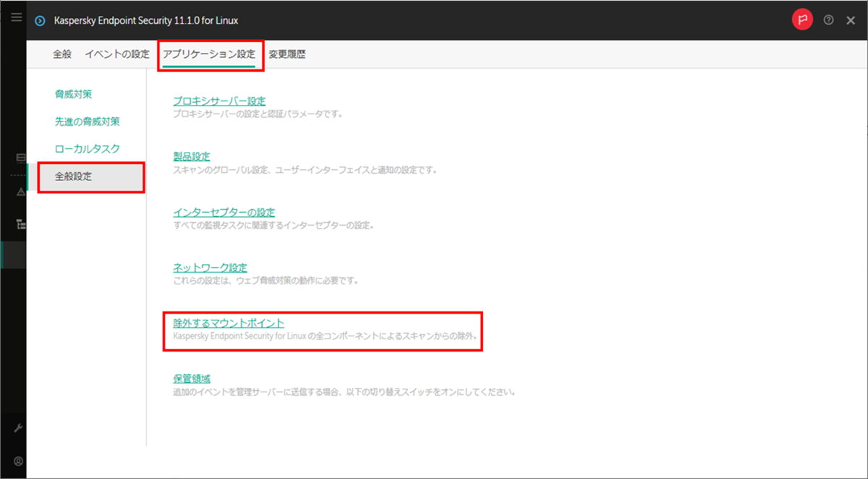The height and width of the screenshot is (479, 868).
Task: Open the 変更履歴 tab
Action: [287, 54]
